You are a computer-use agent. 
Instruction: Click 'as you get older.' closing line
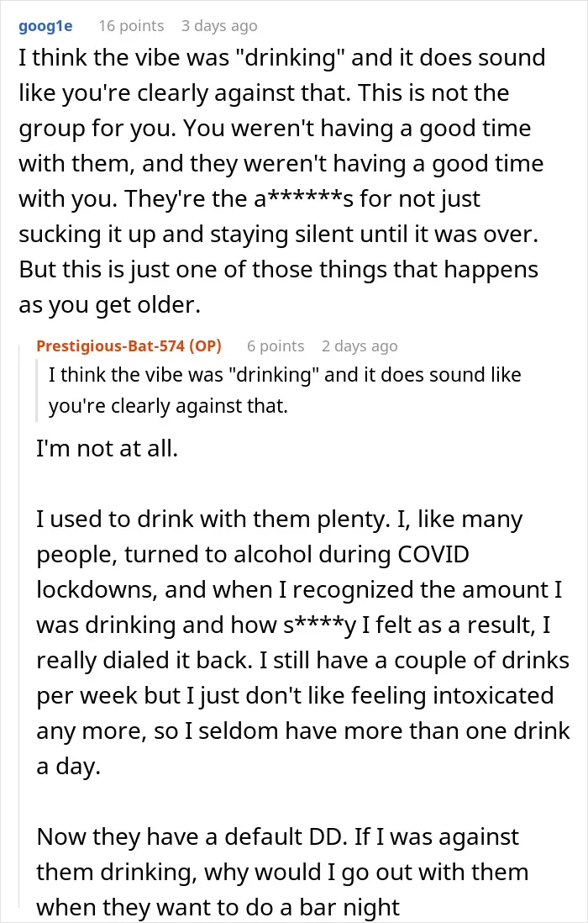pyautogui.click(x=110, y=305)
